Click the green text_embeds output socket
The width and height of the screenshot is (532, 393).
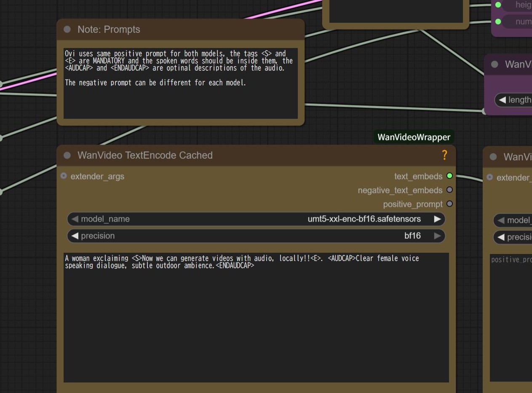coord(449,176)
